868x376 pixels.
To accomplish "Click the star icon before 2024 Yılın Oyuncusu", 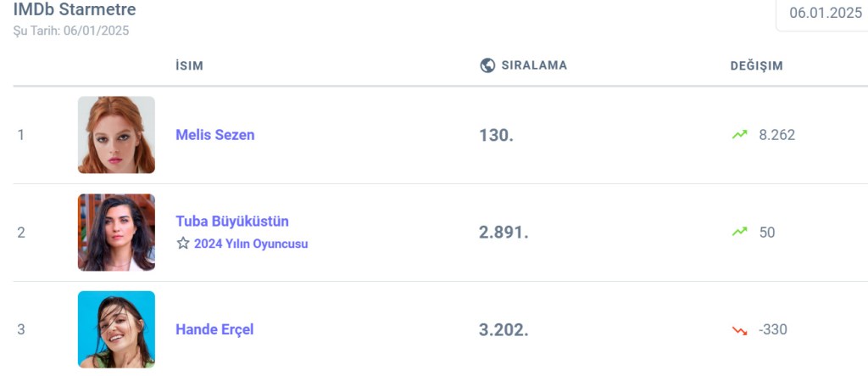I will [x=183, y=244].
